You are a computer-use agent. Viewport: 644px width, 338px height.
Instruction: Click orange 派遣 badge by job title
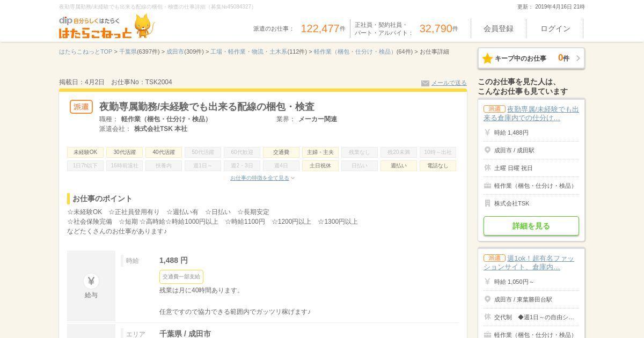coord(81,107)
